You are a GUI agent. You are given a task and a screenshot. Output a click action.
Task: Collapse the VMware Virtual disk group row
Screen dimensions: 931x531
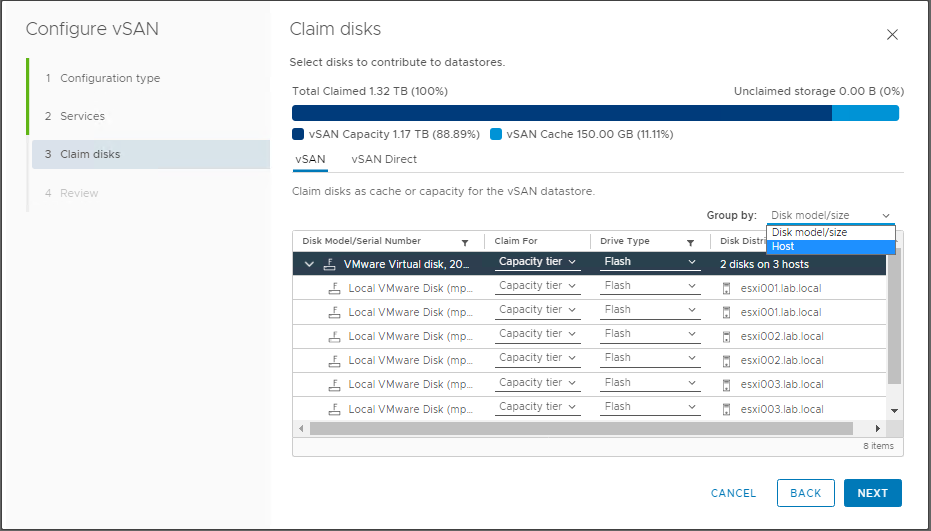(x=309, y=264)
